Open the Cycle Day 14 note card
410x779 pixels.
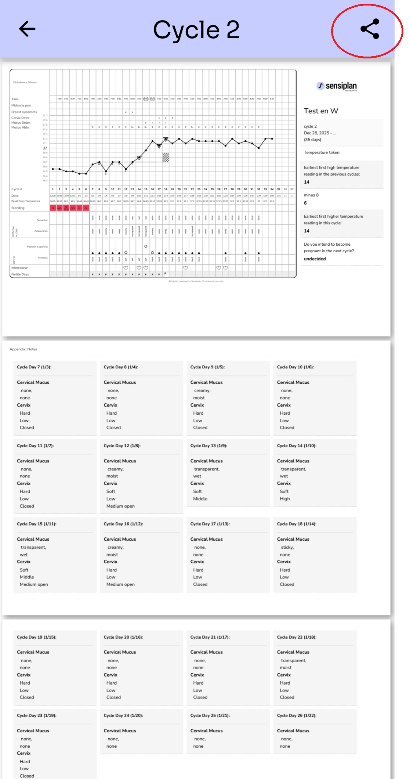[315, 473]
